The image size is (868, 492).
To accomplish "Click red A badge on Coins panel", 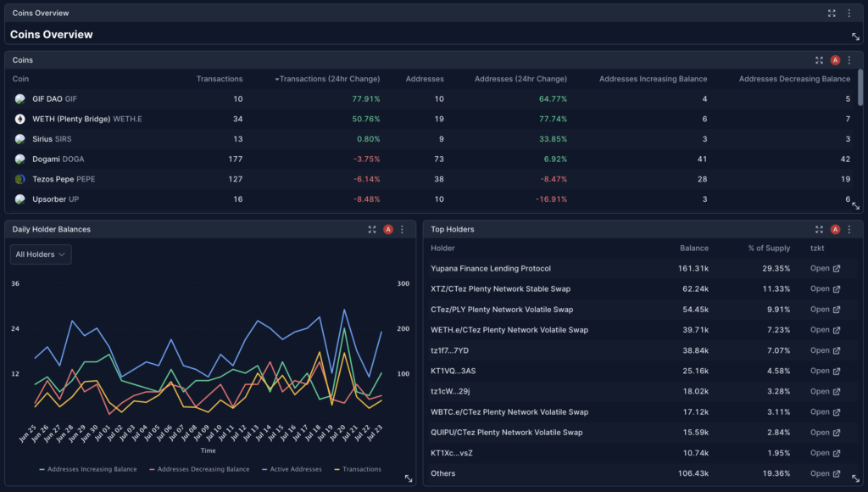I will (x=835, y=60).
